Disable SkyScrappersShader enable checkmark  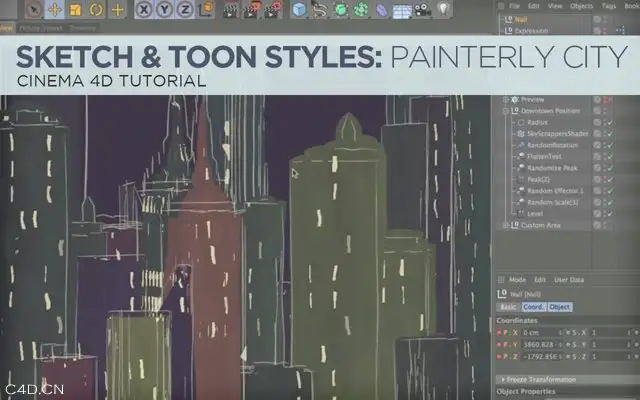(610, 134)
